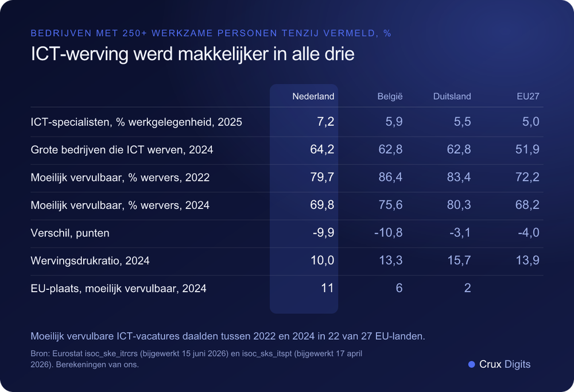Select the Nederland column header
This screenshot has height=392, width=574.
click(x=313, y=96)
